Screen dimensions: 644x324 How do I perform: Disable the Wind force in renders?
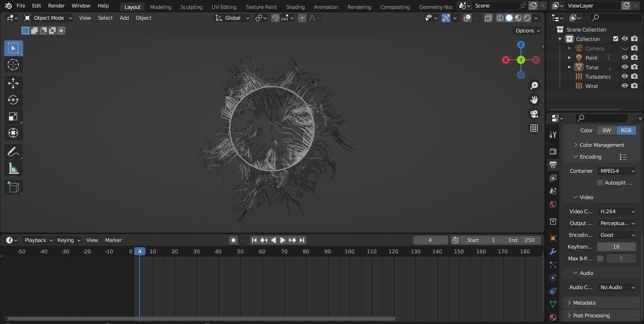point(634,86)
